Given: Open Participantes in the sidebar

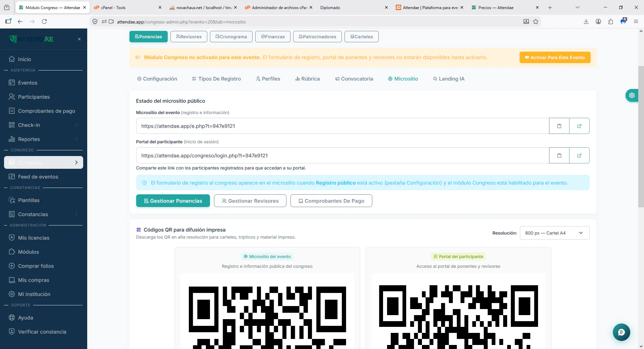Looking at the screenshot, I should pyautogui.click(x=44, y=97).
